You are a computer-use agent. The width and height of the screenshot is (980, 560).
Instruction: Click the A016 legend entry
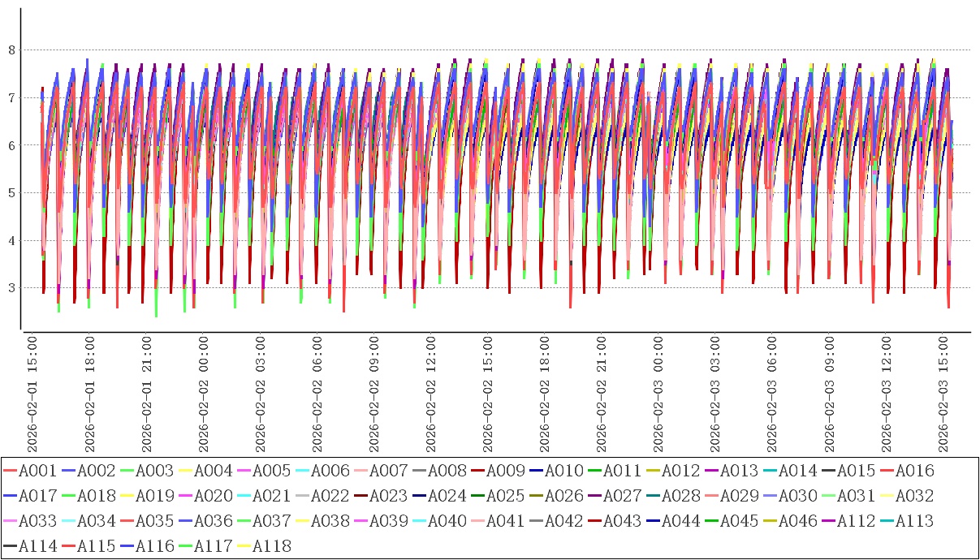pos(915,471)
